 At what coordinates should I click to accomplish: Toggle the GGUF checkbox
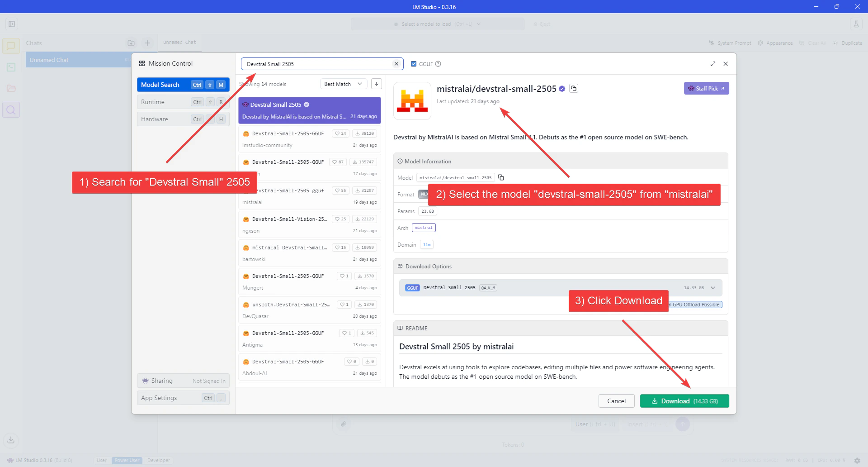point(414,64)
